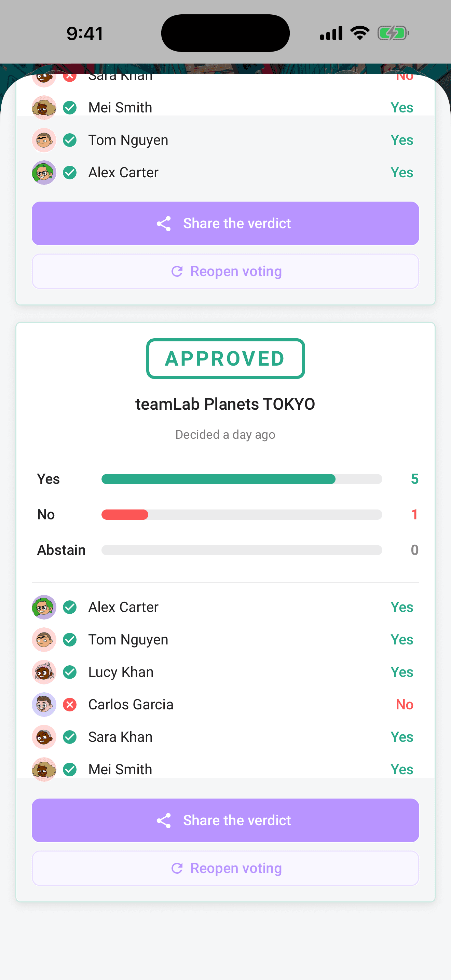This screenshot has height=980, width=451.
Task: Tap the upper card's Reopen voting button
Action: pyautogui.click(x=225, y=272)
